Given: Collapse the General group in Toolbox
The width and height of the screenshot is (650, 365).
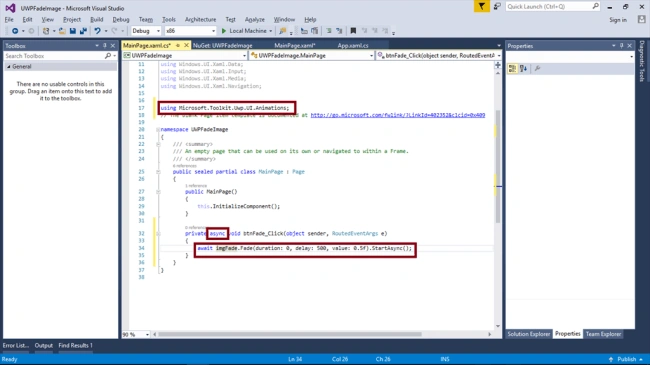Looking at the screenshot, I should tap(8, 66).
